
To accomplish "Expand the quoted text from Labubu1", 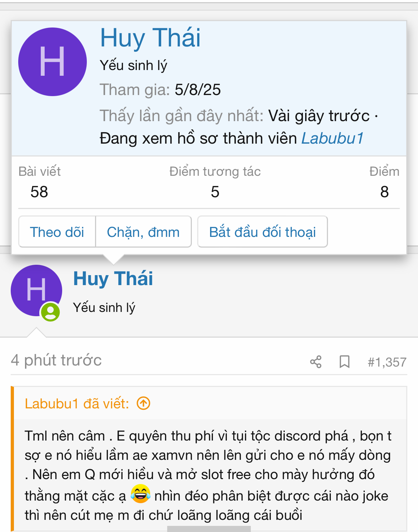I will pyautogui.click(x=209, y=529).
